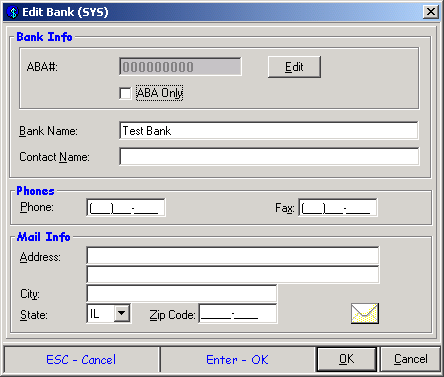Screen dimensions: 444x377
Task: Click the Contact Name label
Action: 54,157
